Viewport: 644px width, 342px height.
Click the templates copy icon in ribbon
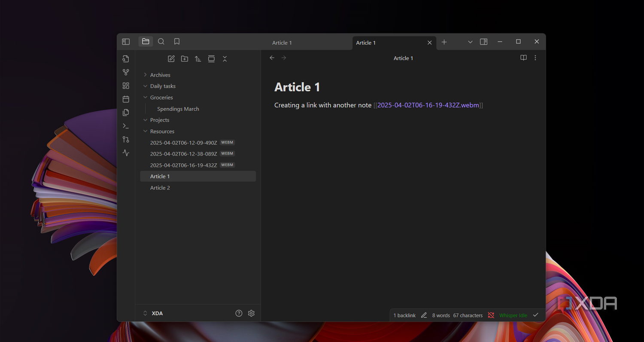126,113
